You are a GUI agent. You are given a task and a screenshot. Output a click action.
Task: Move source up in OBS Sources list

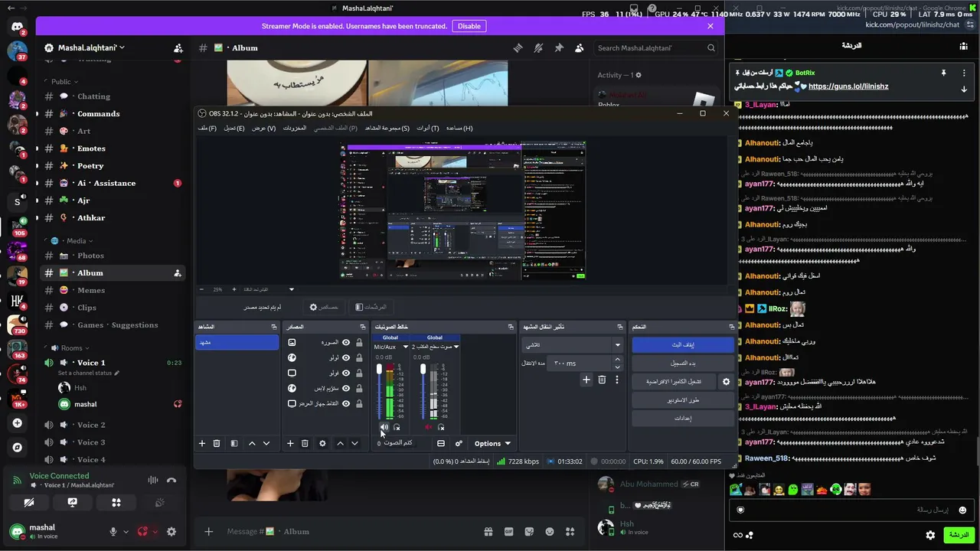click(341, 443)
